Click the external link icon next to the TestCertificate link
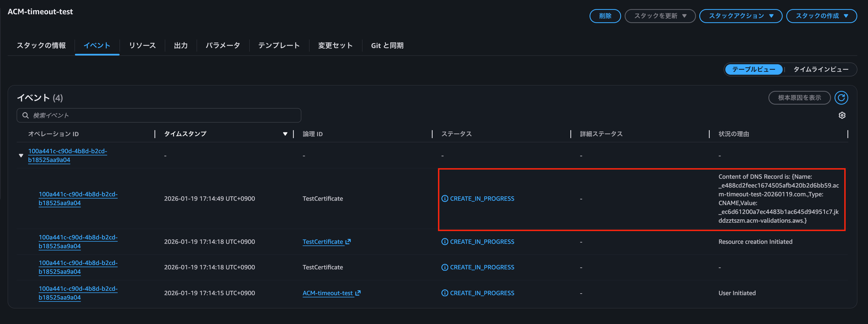 pyautogui.click(x=348, y=241)
